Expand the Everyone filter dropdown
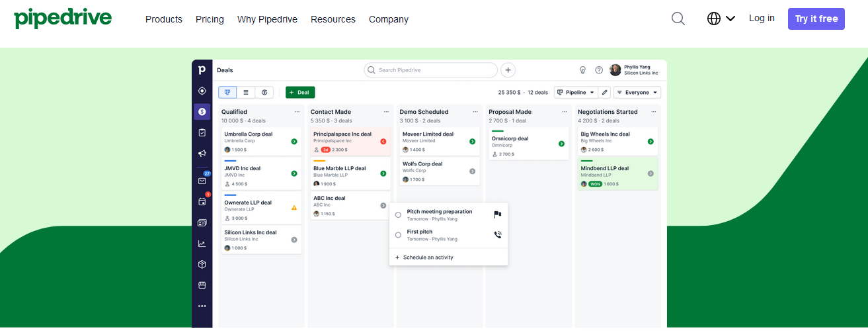Image resolution: width=868 pixels, height=331 pixels. (x=637, y=93)
